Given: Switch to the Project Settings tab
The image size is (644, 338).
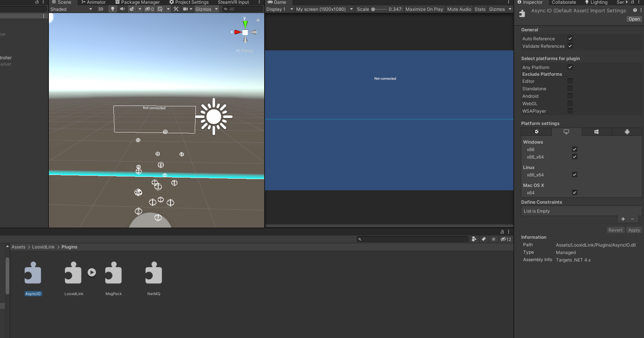Looking at the screenshot, I should pos(189,2).
